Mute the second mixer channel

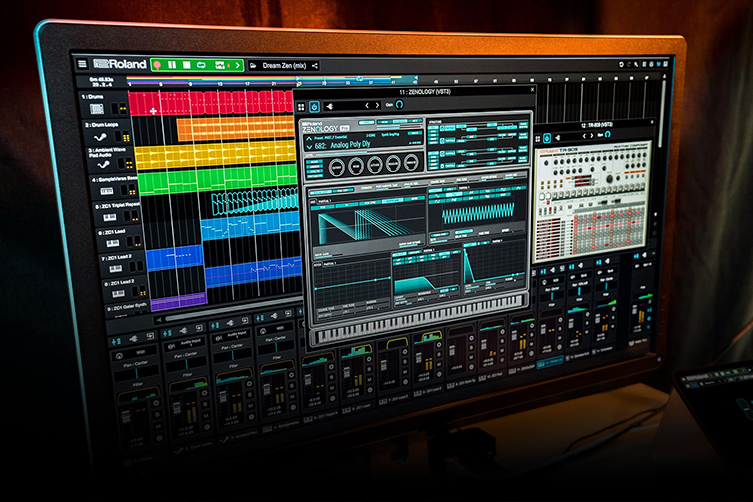(206, 416)
